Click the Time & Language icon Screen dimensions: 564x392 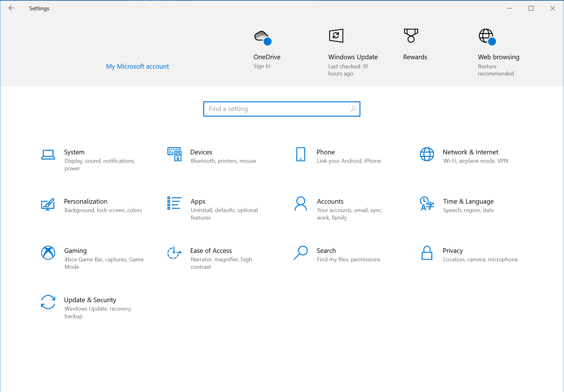click(x=427, y=204)
